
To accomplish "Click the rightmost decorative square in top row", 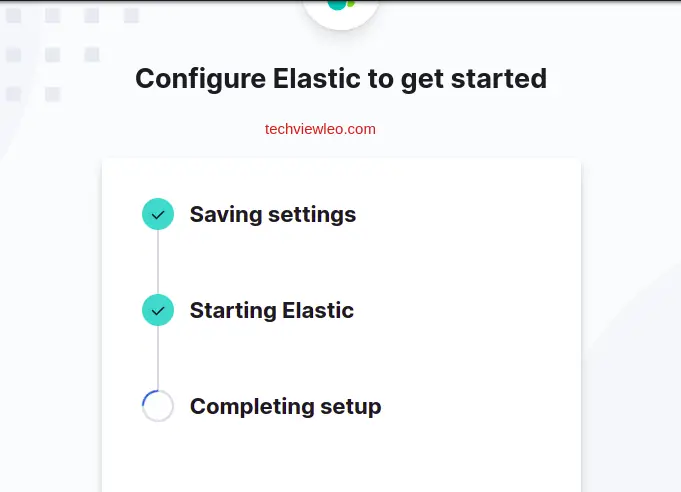I will [x=131, y=15].
